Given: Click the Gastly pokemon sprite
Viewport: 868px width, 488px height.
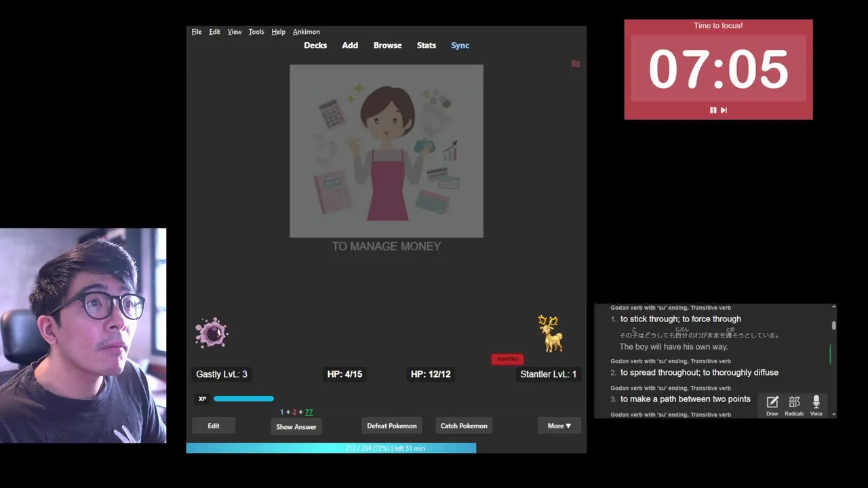Looking at the screenshot, I should tap(212, 333).
